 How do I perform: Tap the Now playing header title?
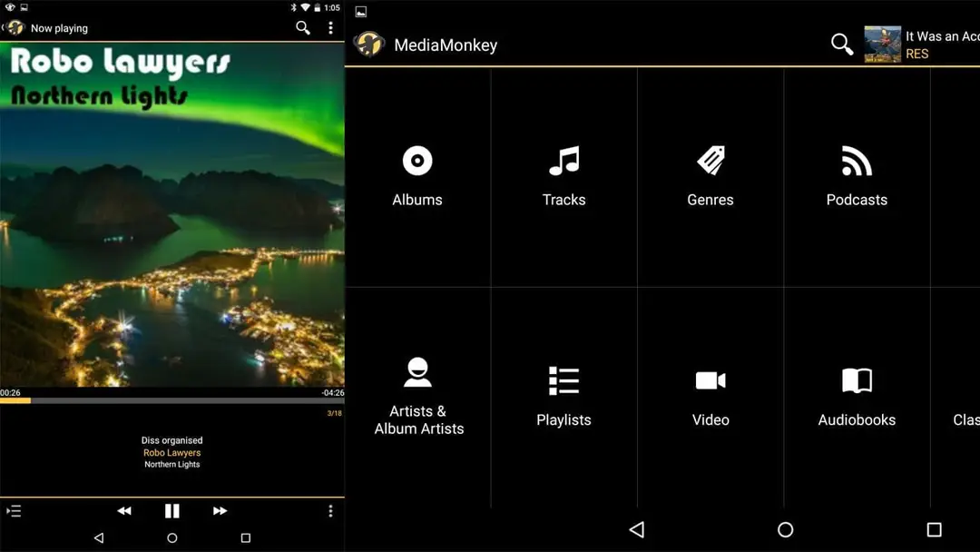click(59, 28)
